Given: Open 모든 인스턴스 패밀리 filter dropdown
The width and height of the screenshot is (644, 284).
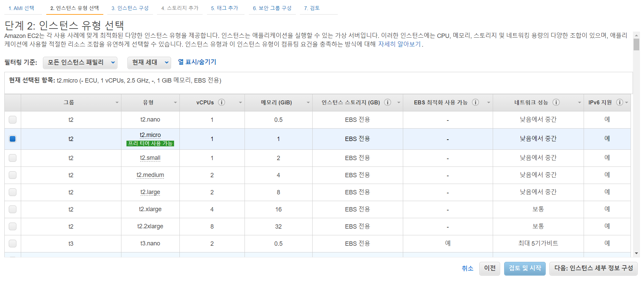Looking at the screenshot, I should tap(80, 62).
